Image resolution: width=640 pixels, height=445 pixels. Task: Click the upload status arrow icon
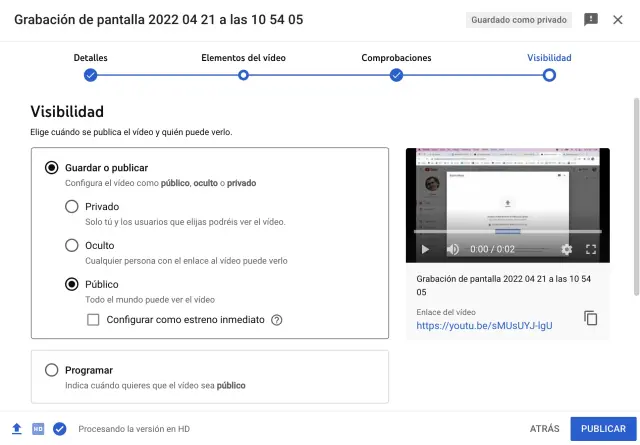pyautogui.click(x=16, y=429)
